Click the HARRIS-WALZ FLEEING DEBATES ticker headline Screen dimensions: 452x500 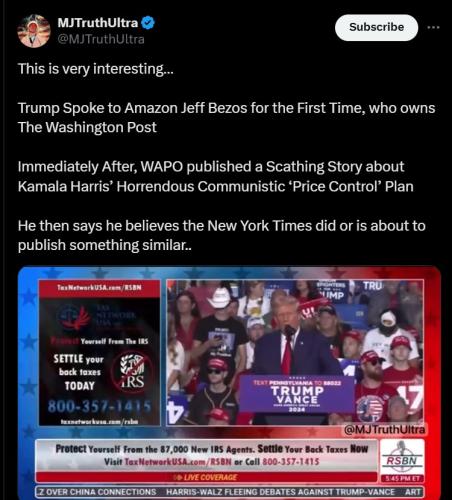coord(280,492)
